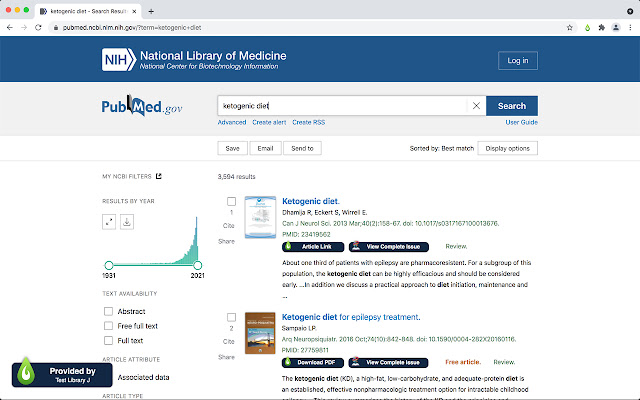
Task: Click the PubMed.gov logo
Action: (x=141, y=107)
